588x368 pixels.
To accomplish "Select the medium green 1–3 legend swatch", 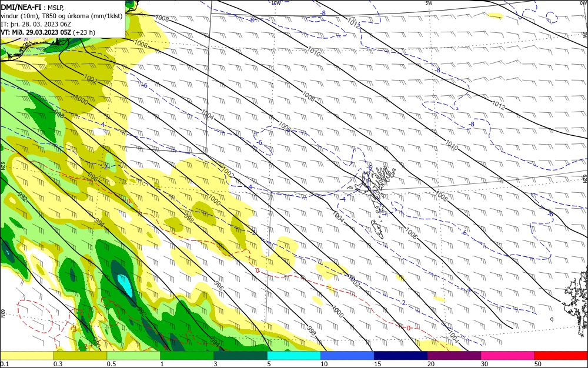I will (187, 356).
